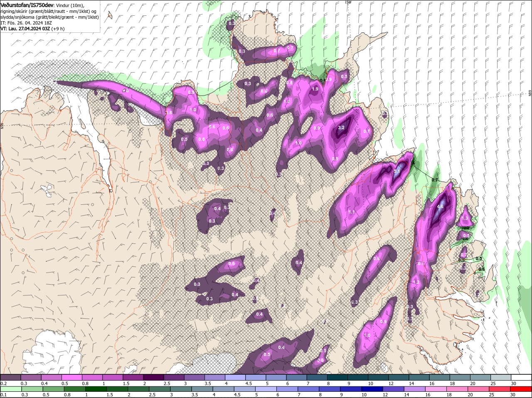This screenshot has height=398, width=532.
Task: Click the dark teal upper swatch between 8 and 9
Action: click(337, 377)
